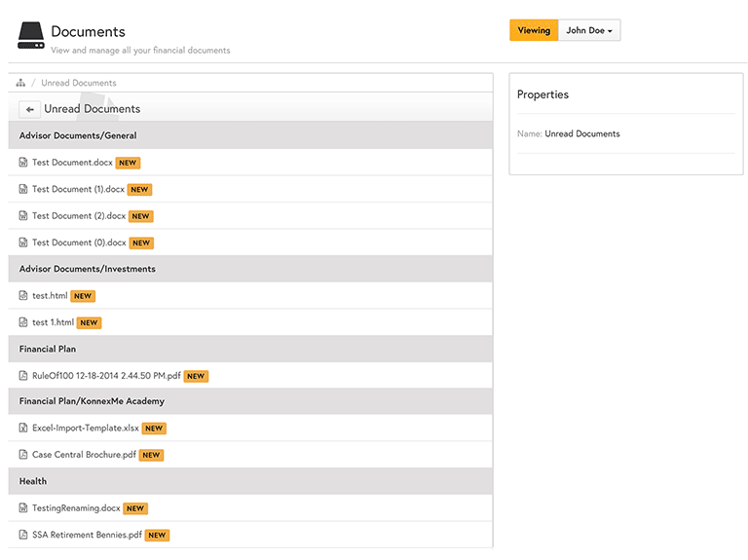Image resolution: width=748 pixels, height=560 pixels.
Task: Click the Health section header
Action: point(33,481)
